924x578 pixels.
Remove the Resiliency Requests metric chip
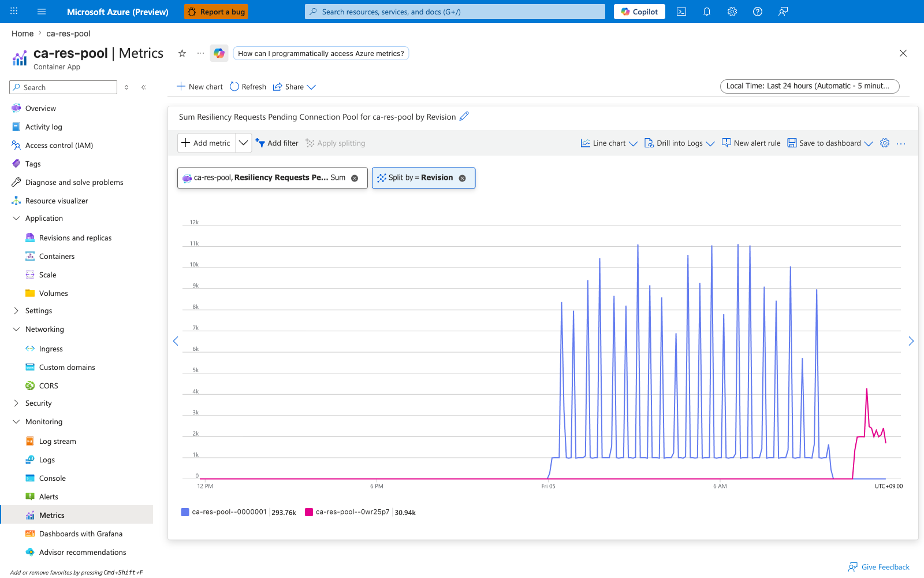click(x=355, y=178)
